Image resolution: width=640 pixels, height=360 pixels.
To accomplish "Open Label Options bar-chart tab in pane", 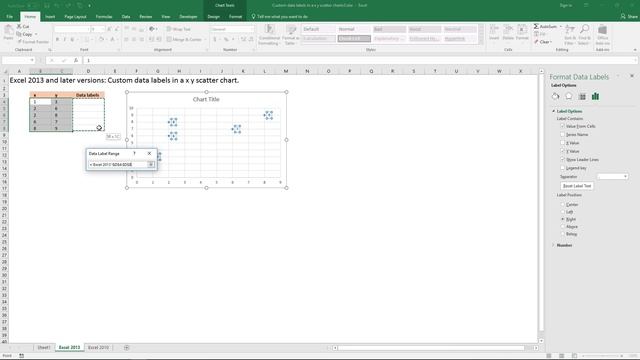I will 596,97.
